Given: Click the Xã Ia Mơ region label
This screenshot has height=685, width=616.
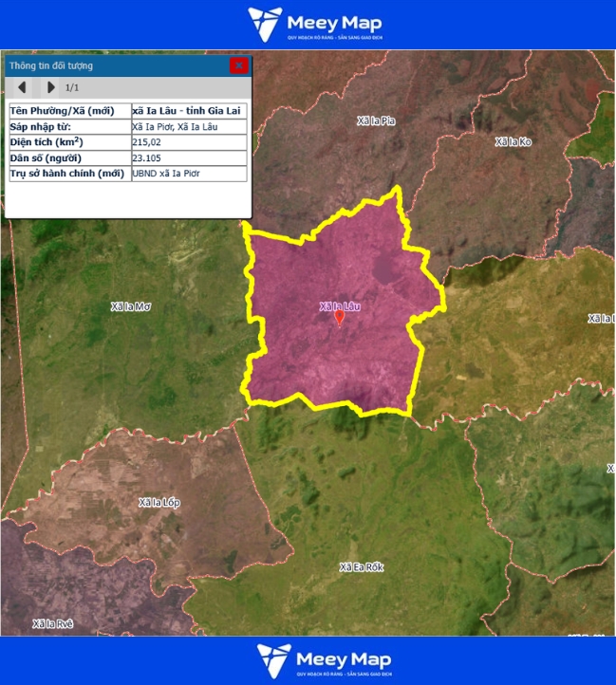Looking at the screenshot, I should coord(131,306).
